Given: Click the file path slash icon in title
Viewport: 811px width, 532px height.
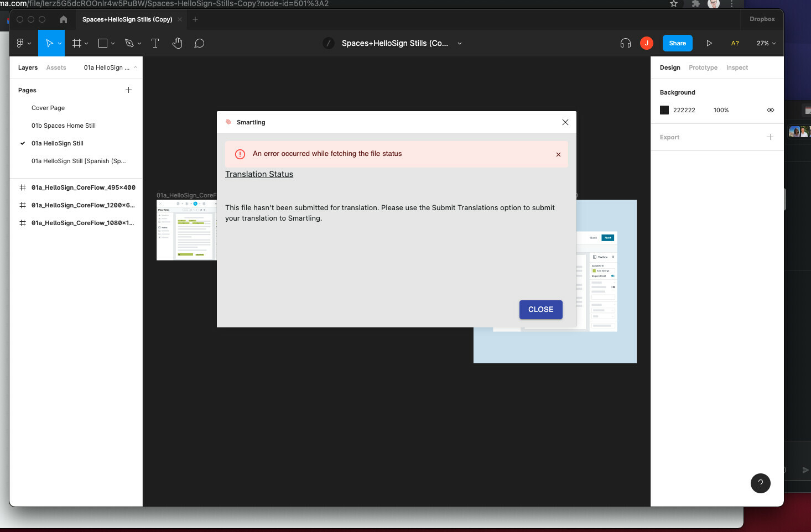Looking at the screenshot, I should (329, 43).
